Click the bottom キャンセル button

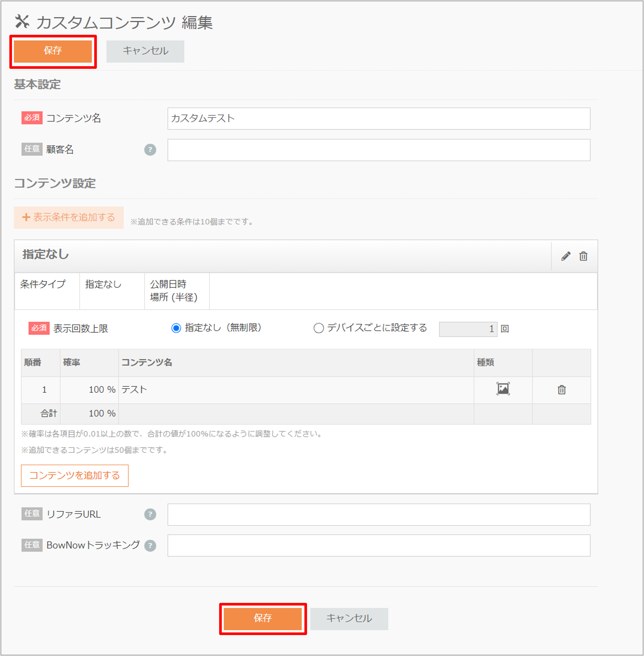349,619
